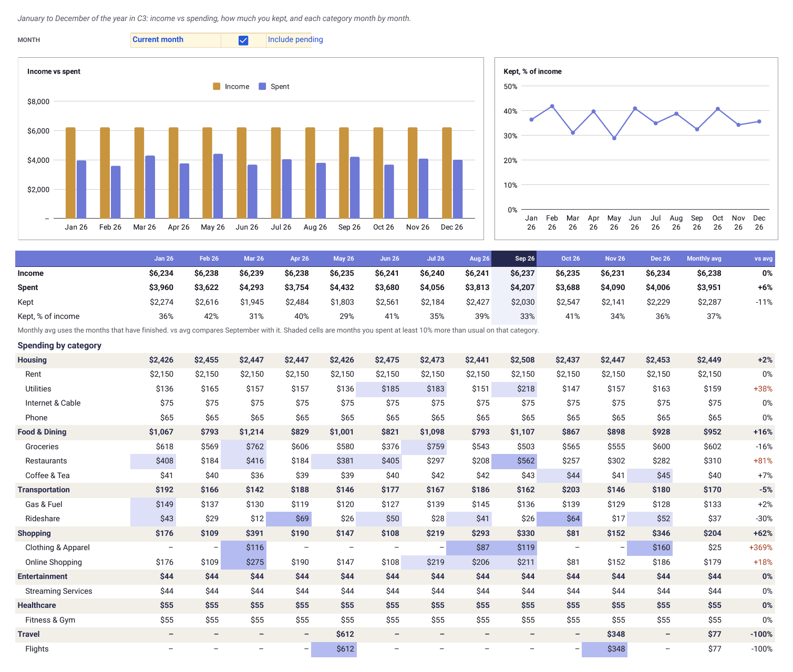Click the Kept, % of income row label
This screenshot has height=672, width=793.
[x=48, y=316]
